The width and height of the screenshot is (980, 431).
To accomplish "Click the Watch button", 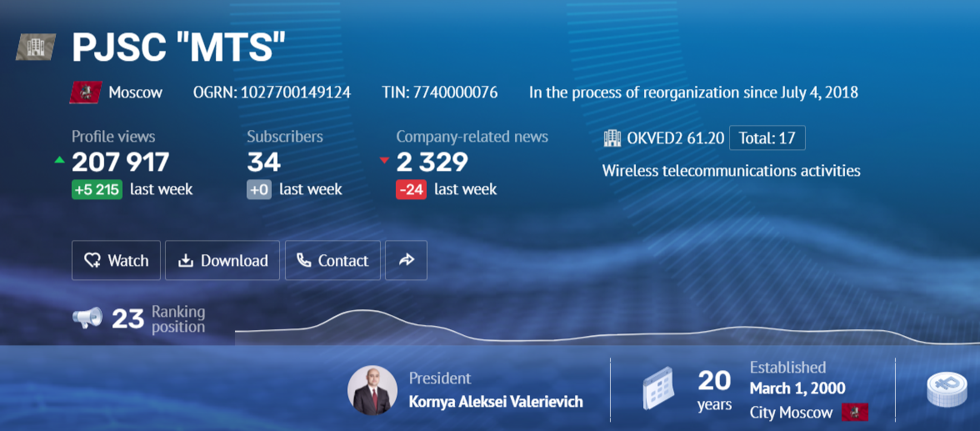I will click(117, 260).
